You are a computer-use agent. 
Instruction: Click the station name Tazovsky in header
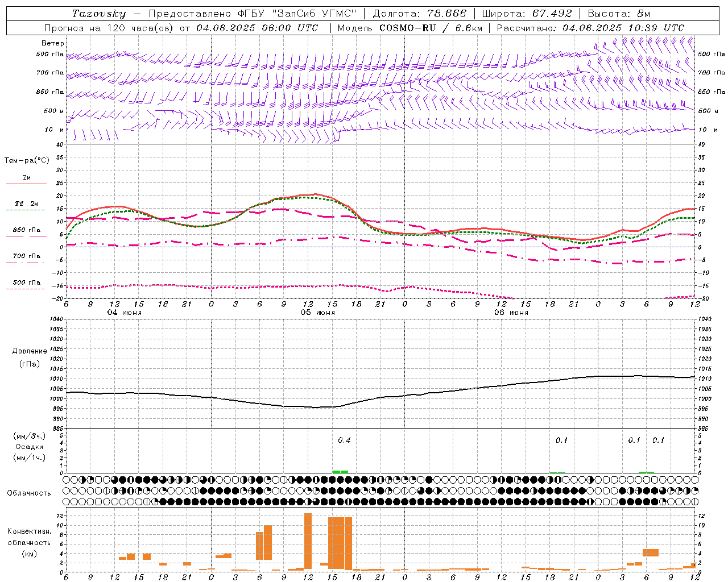pyautogui.click(x=99, y=14)
